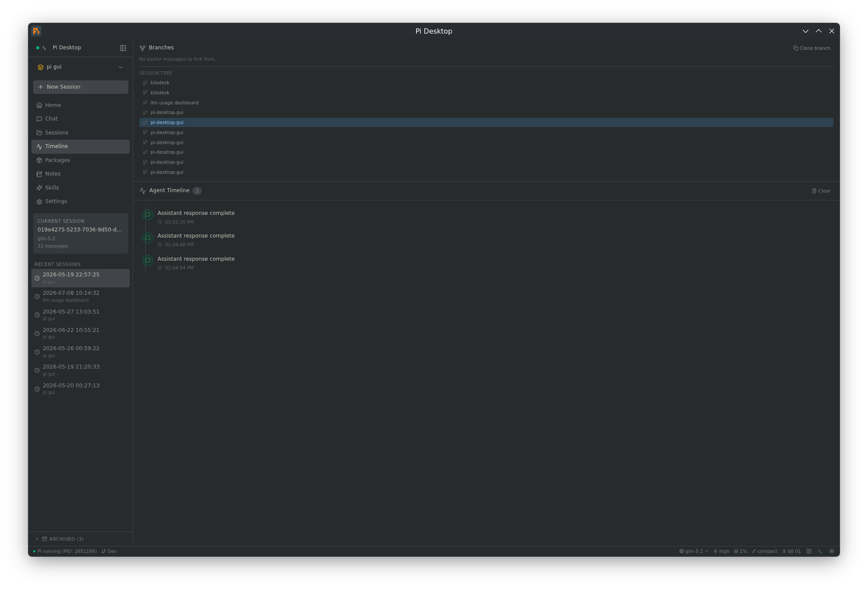This screenshot has width=868, height=590.
Task: Click the event icon at 01:04:48 PM
Action: (148, 238)
